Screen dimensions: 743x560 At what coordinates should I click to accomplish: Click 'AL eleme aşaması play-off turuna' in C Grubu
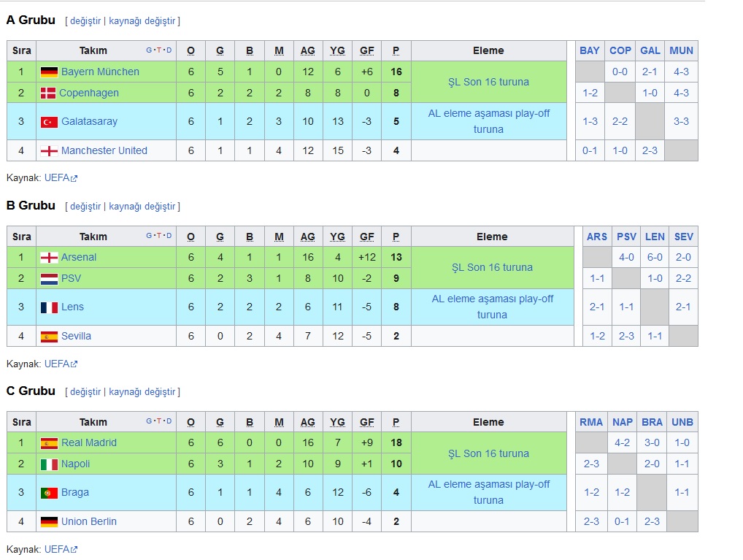pos(488,492)
